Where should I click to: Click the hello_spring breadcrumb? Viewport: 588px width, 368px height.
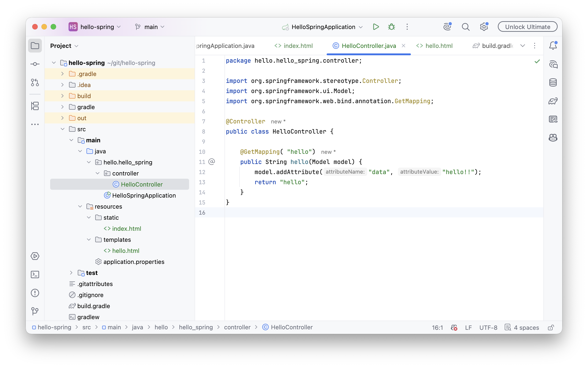(196, 327)
